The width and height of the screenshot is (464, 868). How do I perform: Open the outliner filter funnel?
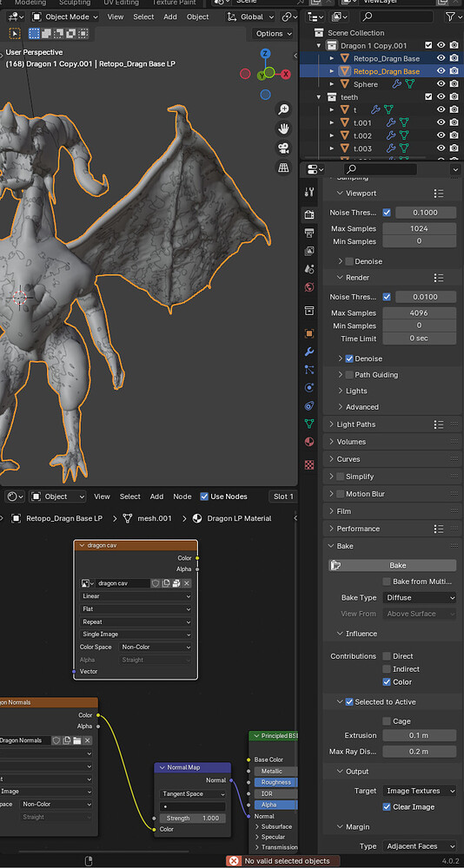coord(450,16)
